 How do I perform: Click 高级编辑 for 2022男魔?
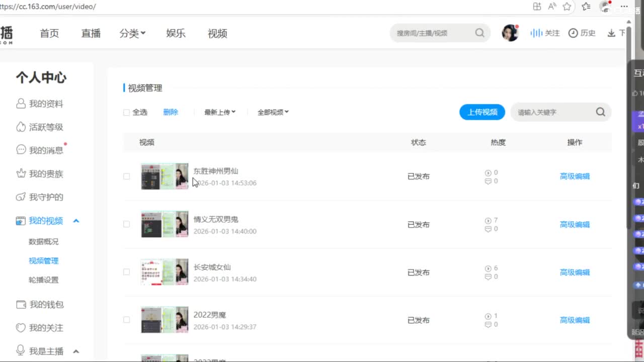(575, 320)
